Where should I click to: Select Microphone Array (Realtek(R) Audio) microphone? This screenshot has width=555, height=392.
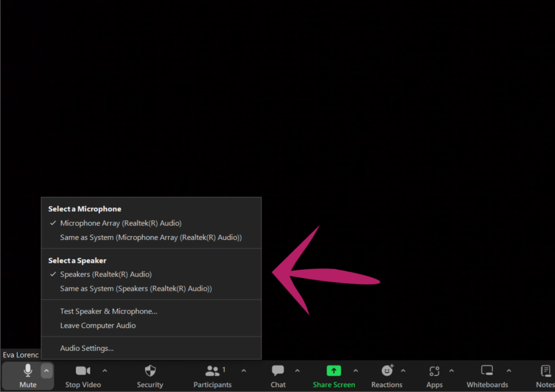[x=151, y=223]
